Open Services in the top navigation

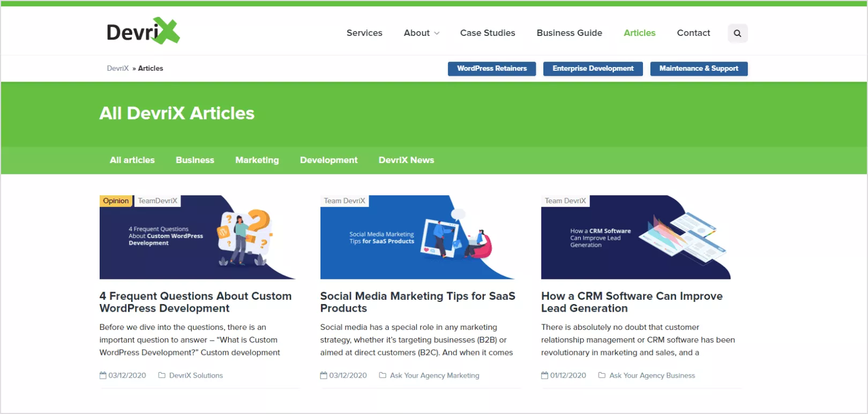(x=364, y=33)
